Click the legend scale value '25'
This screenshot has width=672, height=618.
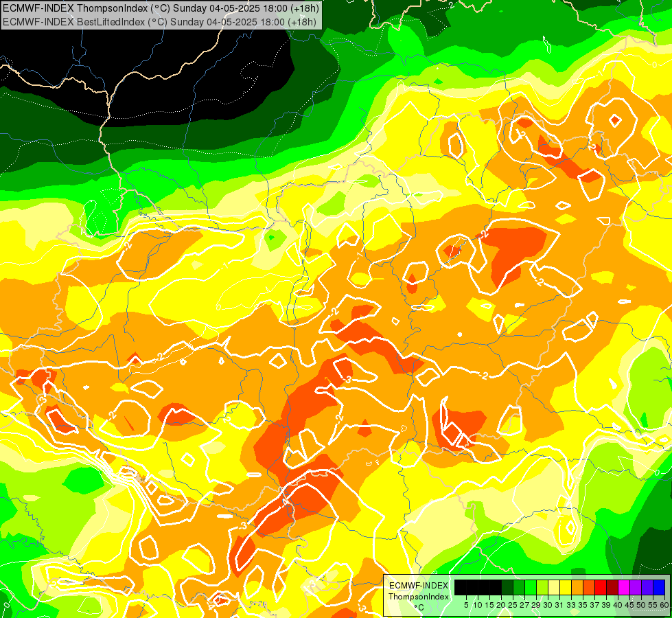(513, 605)
